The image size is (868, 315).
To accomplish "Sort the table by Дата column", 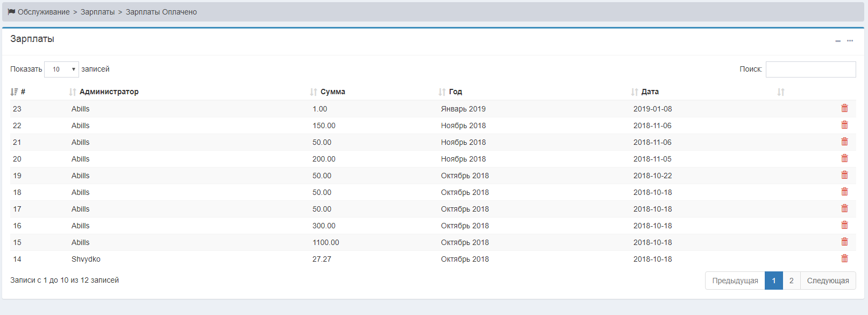I will [650, 92].
